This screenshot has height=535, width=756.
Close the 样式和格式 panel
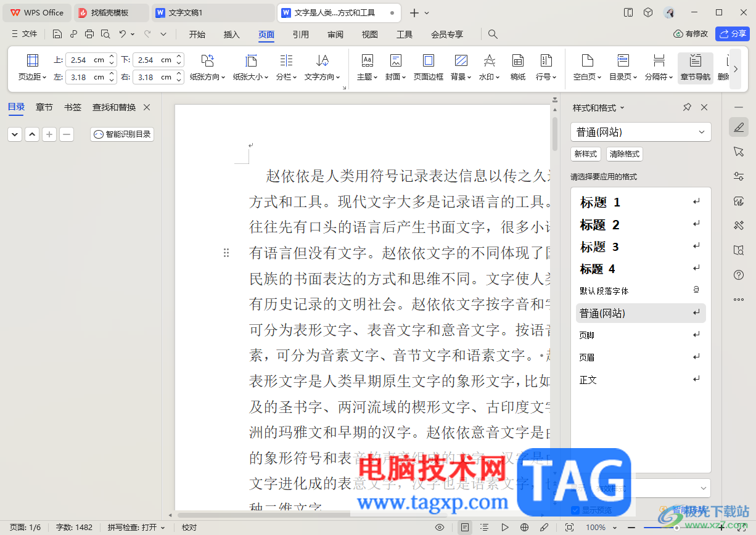[x=704, y=107]
